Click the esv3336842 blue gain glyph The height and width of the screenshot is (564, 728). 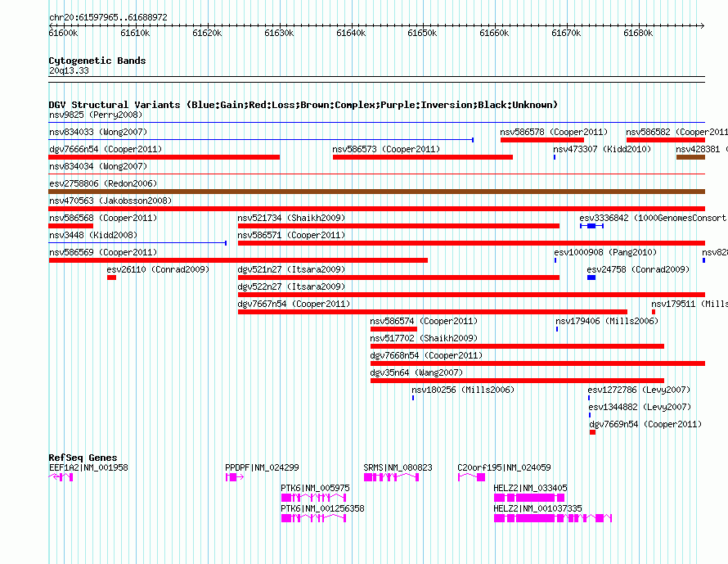591,226
